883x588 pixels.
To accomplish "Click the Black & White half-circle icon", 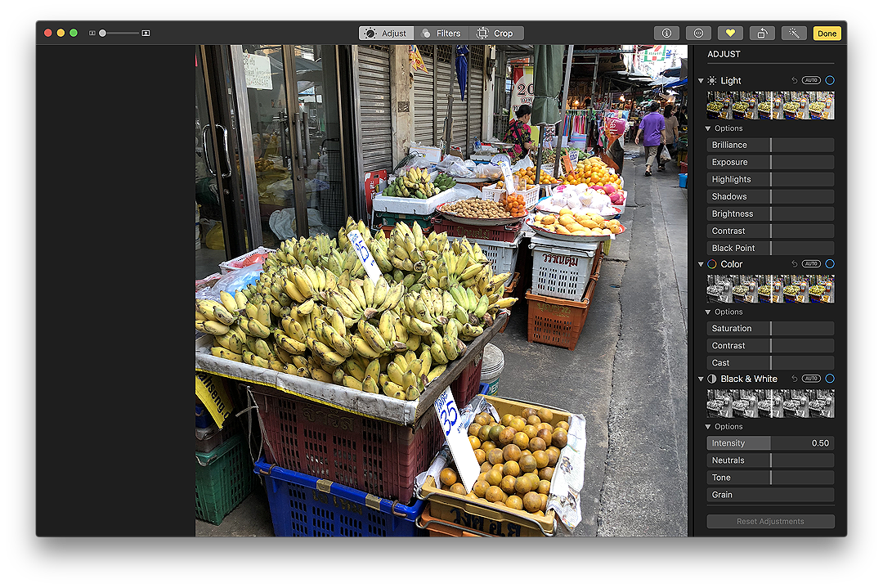I will (x=712, y=379).
